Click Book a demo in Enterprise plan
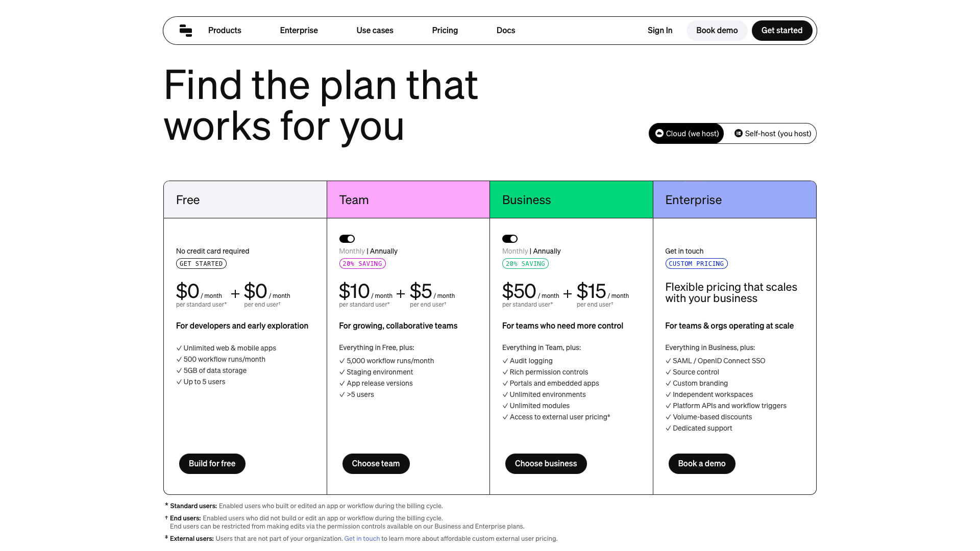Image resolution: width=980 pixels, height=551 pixels. point(701,464)
